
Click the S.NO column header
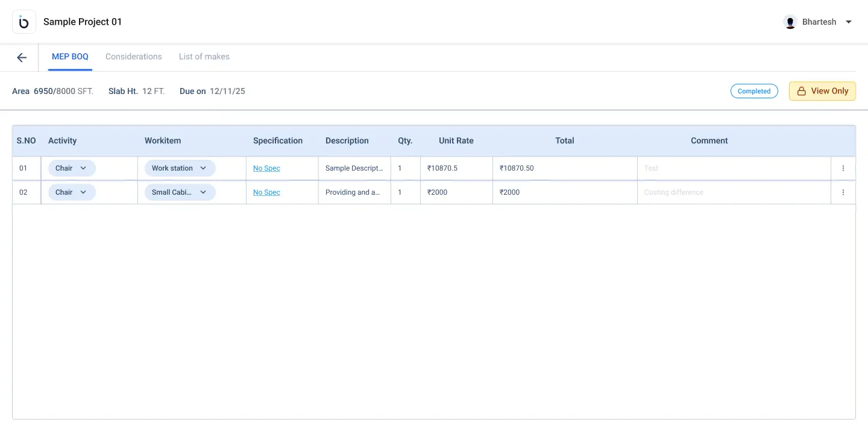pyautogui.click(x=27, y=140)
